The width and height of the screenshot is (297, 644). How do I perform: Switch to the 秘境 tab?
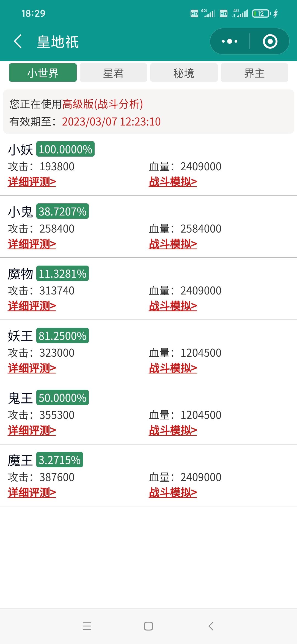184,73
